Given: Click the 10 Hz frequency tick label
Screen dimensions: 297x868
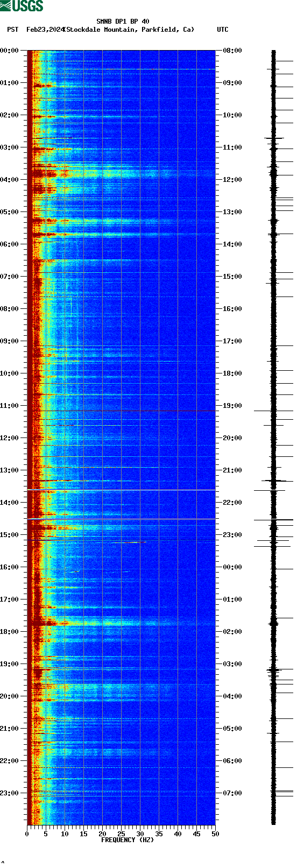Looking at the screenshot, I should [65, 834].
